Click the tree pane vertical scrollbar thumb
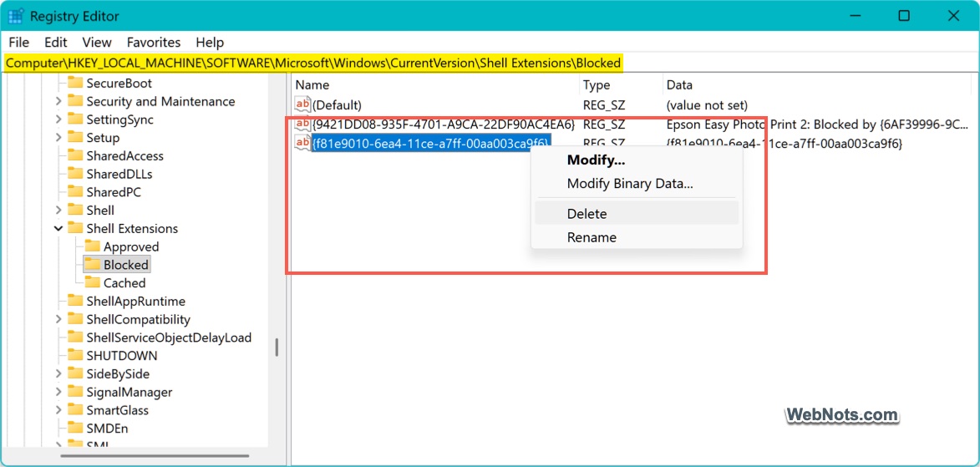The height and width of the screenshot is (467, 980). pyautogui.click(x=277, y=347)
